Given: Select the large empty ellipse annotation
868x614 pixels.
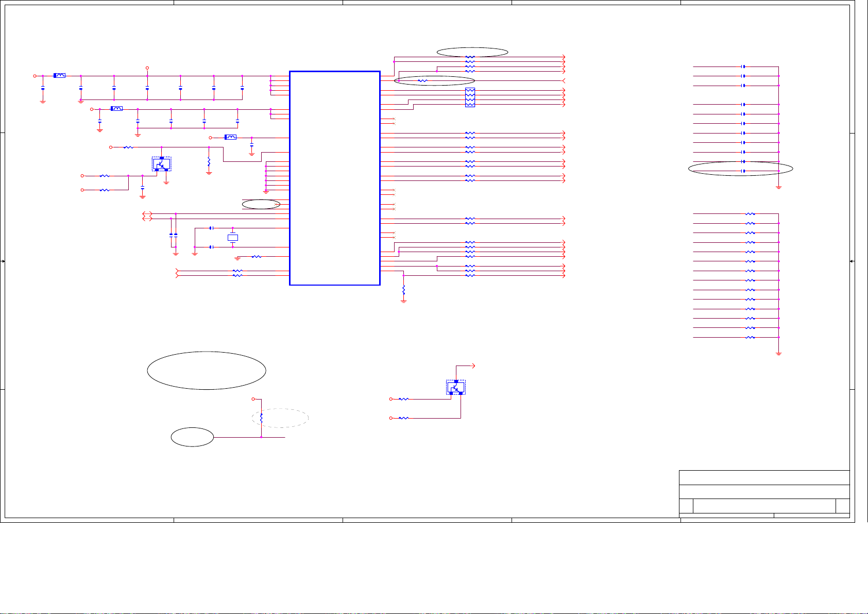Looking at the screenshot, I should (207, 370).
